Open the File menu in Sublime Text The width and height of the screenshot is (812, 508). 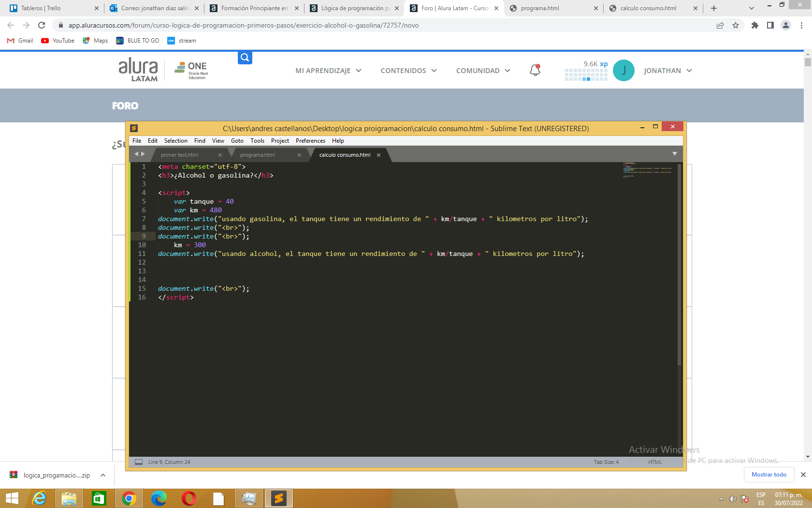(x=137, y=141)
